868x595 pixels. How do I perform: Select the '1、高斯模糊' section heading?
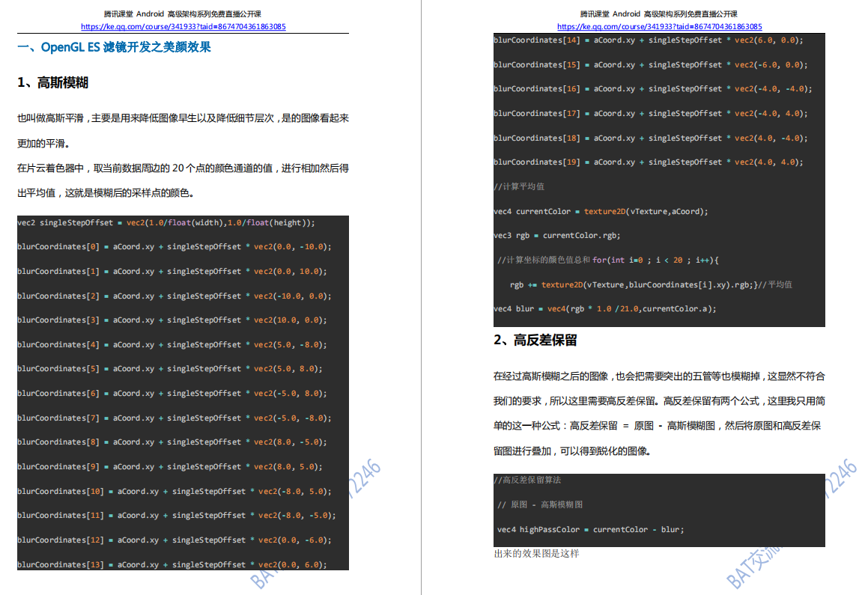[x=52, y=83]
